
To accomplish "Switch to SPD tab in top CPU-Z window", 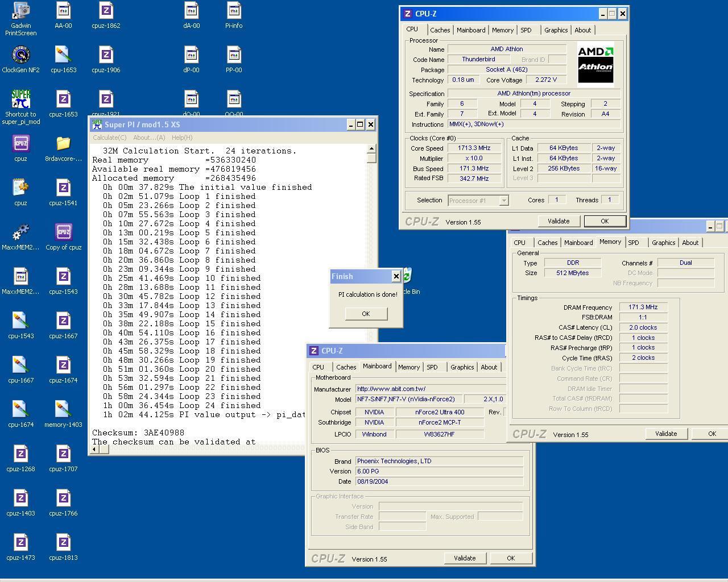I will [x=526, y=30].
